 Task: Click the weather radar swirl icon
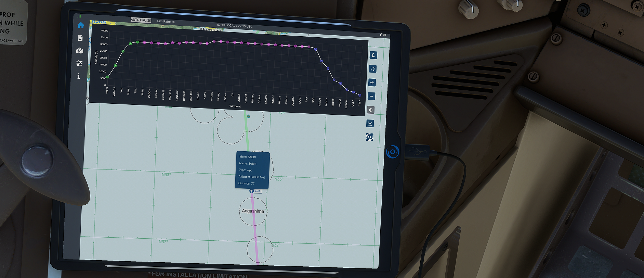click(x=369, y=137)
